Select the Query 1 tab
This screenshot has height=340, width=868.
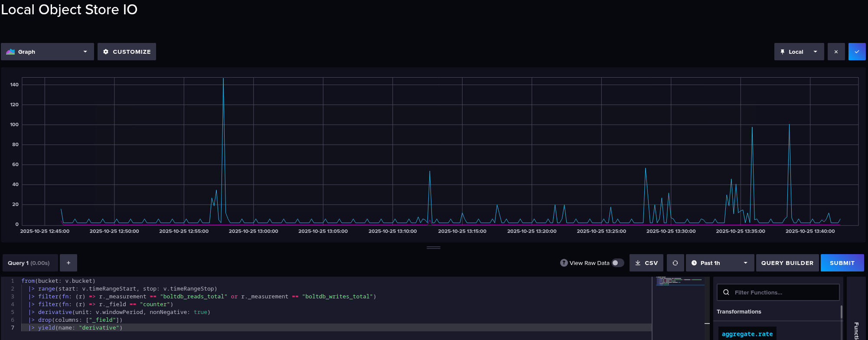(29, 263)
